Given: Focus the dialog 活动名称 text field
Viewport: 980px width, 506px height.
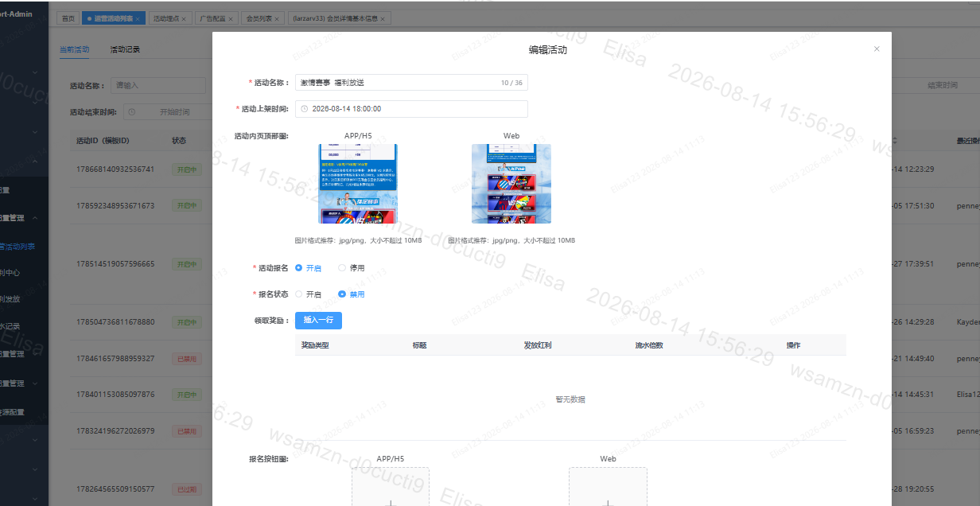Looking at the screenshot, I should (x=411, y=83).
